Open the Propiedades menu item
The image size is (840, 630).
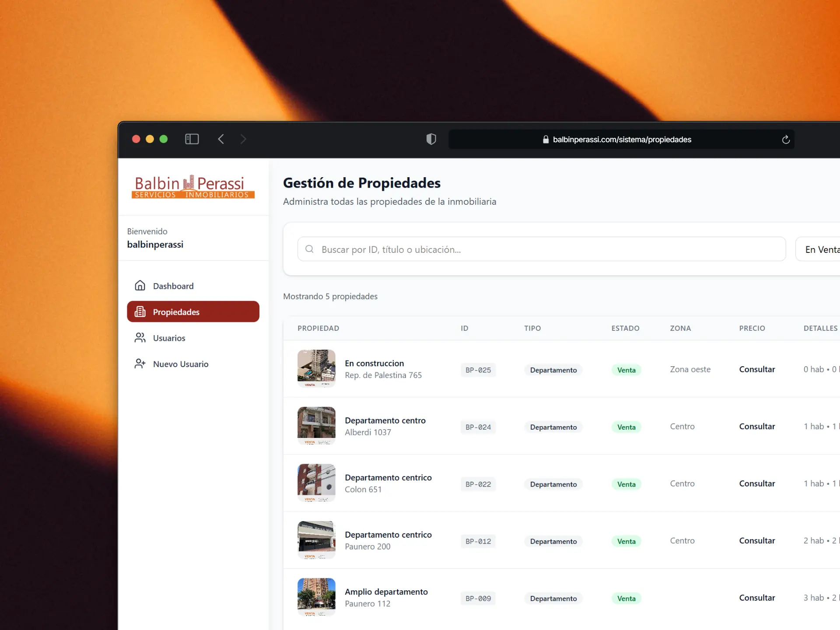click(193, 312)
